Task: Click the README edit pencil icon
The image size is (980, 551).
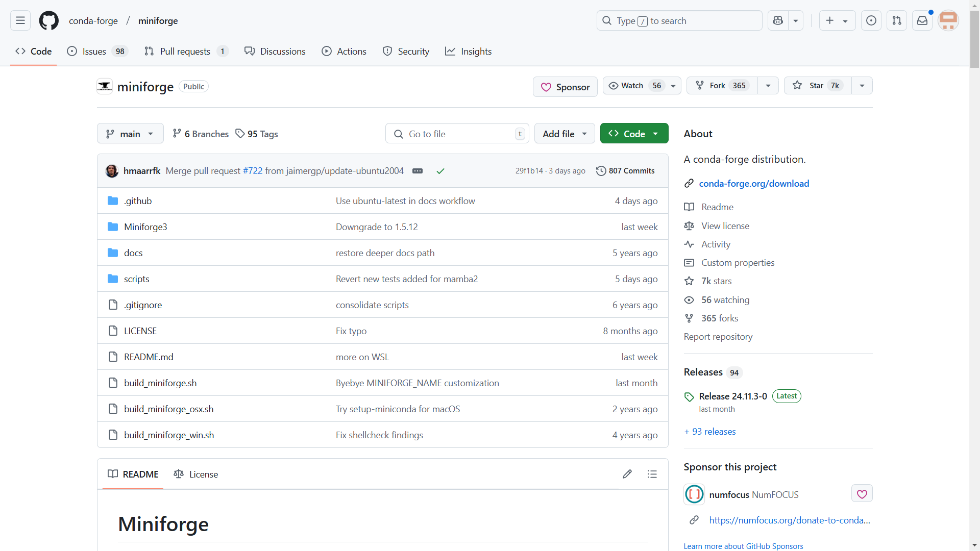Action: tap(627, 474)
